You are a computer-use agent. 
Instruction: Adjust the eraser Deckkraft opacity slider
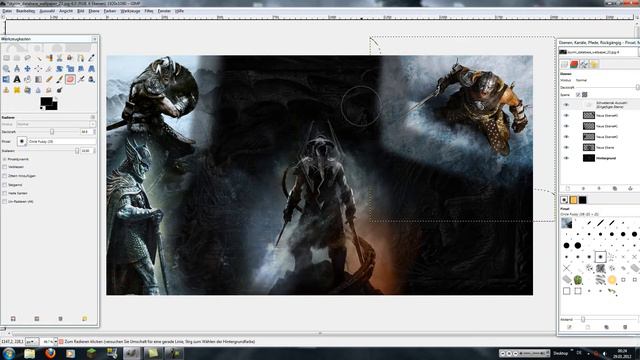pyautogui.click(x=48, y=132)
